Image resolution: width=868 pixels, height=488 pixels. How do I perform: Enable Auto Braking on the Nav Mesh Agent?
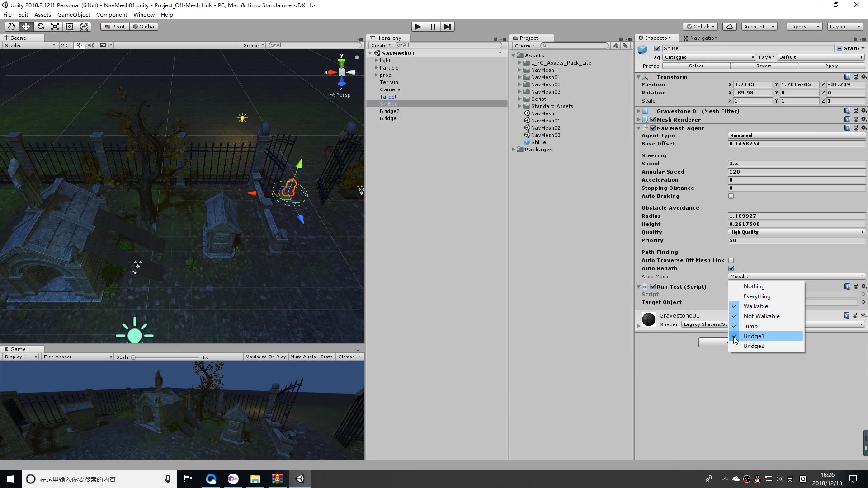coord(731,196)
